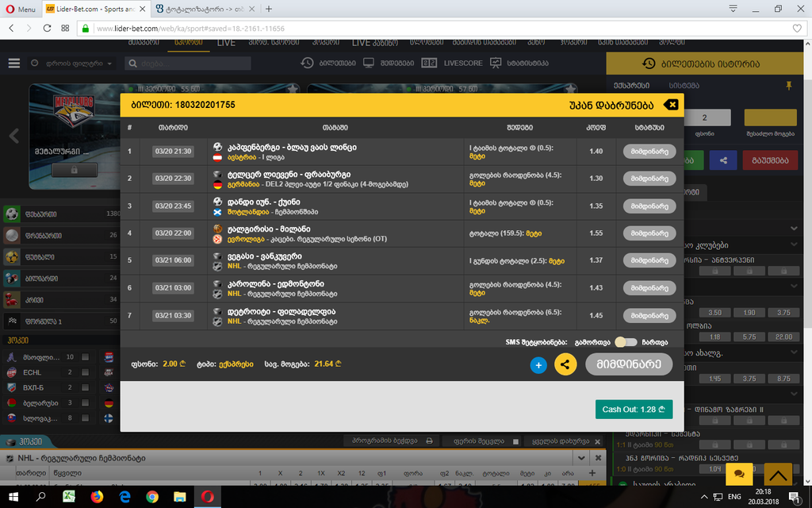Open the Opera Menu button
The height and width of the screenshot is (508, 812).
(21, 9)
